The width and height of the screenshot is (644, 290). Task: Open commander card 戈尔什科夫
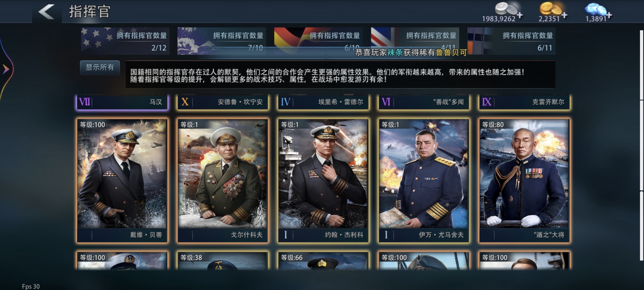(222, 180)
